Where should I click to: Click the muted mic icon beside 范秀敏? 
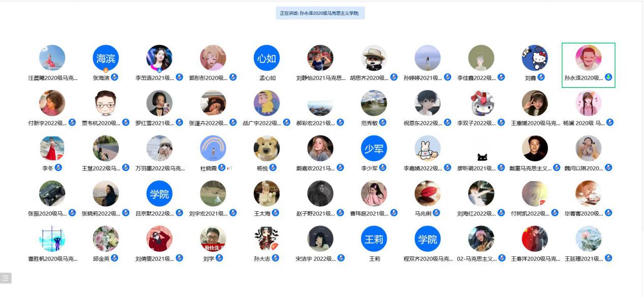coord(383,122)
